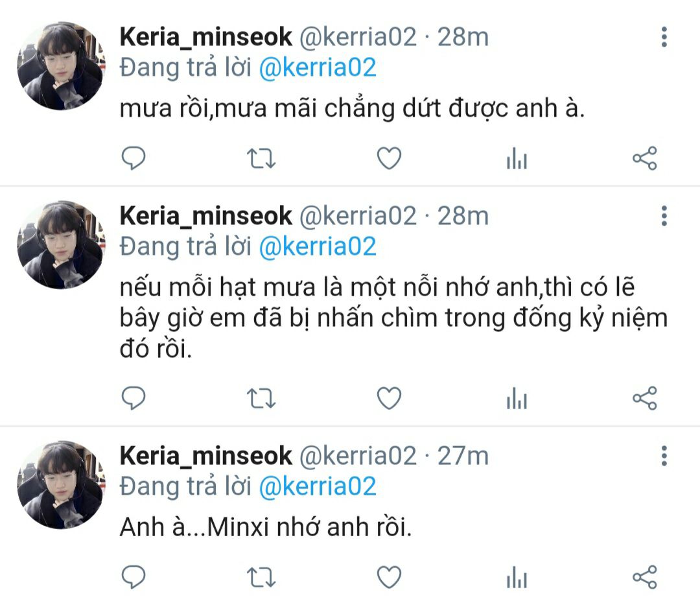Open more options on third tweet
Screen dimensions: 700x601
tap(664, 456)
